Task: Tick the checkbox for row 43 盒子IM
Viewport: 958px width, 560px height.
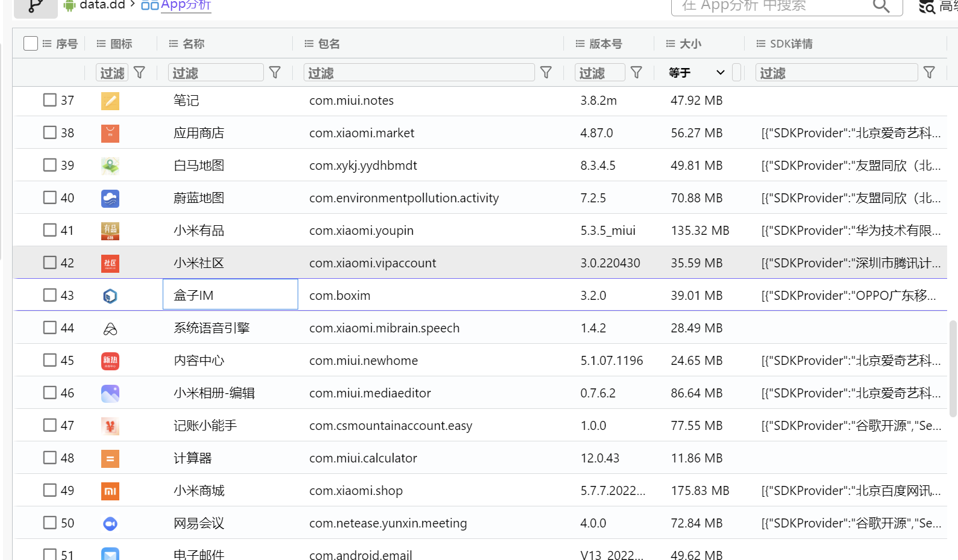Action: click(49, 295)
